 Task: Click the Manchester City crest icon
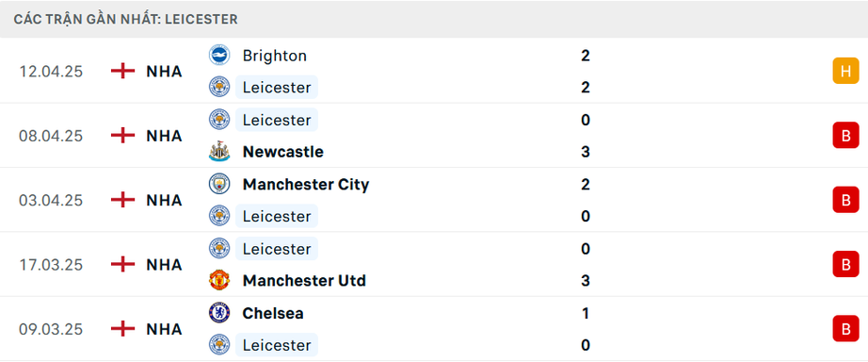pos(219,184)
